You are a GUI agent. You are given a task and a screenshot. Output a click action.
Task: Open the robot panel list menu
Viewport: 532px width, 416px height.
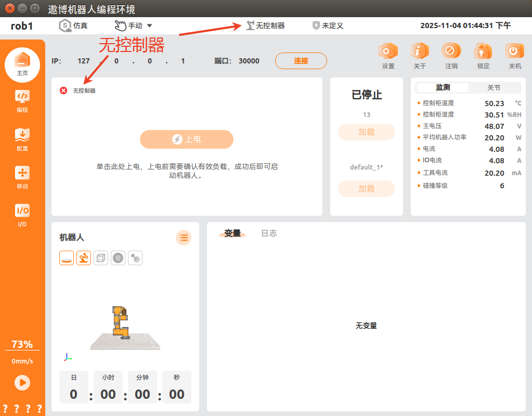183,238
